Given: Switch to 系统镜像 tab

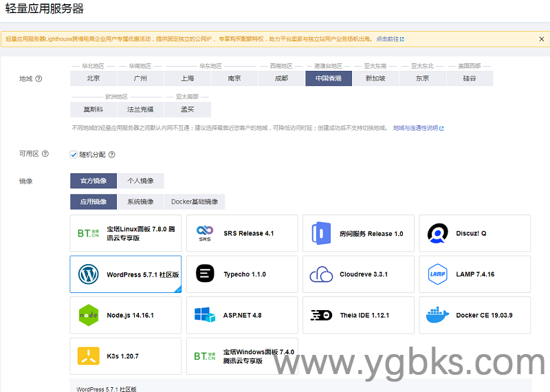Looking at the screenshot, I should (140, 202).
